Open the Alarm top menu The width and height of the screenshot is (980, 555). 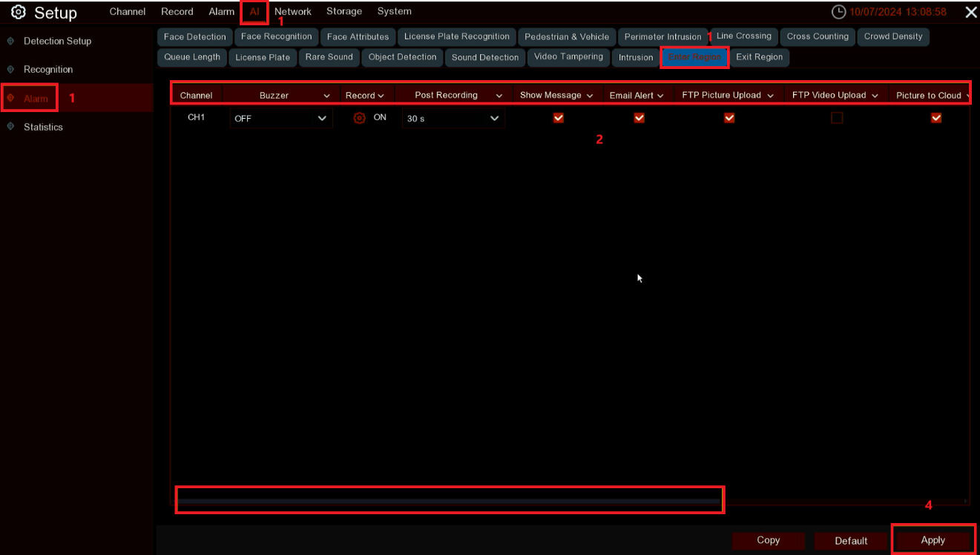222,12
